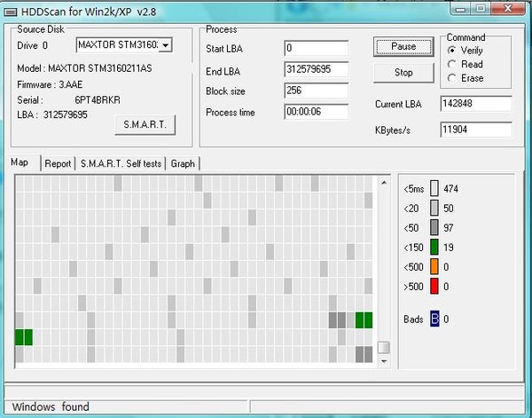Click the <20 count value 50
532x418 pixels.
point(449,209)
